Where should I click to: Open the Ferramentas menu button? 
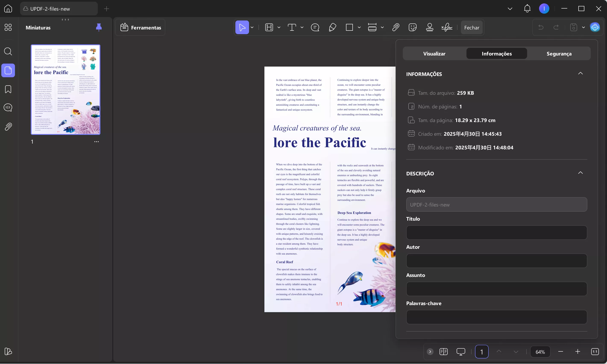141,28
